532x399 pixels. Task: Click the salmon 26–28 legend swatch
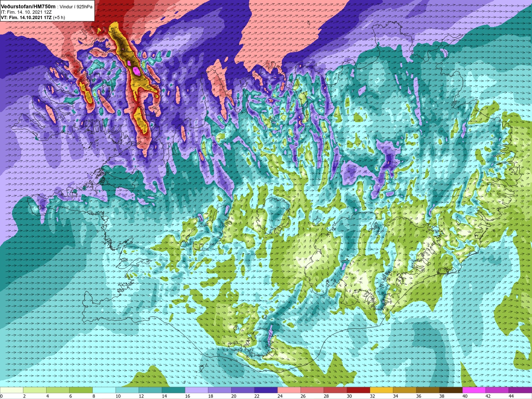pos(312,390)
